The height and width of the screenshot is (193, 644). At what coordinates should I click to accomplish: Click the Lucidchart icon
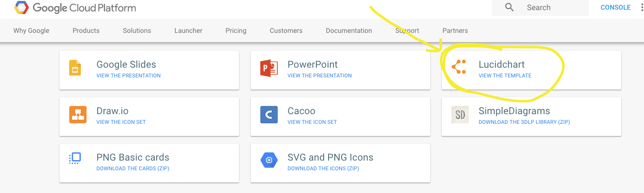tap(459, 67)
